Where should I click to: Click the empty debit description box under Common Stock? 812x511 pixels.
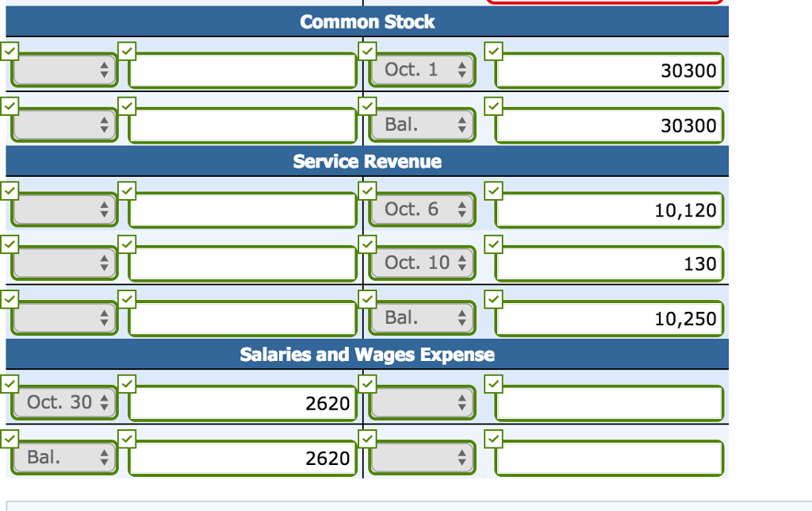click(242, 69)
